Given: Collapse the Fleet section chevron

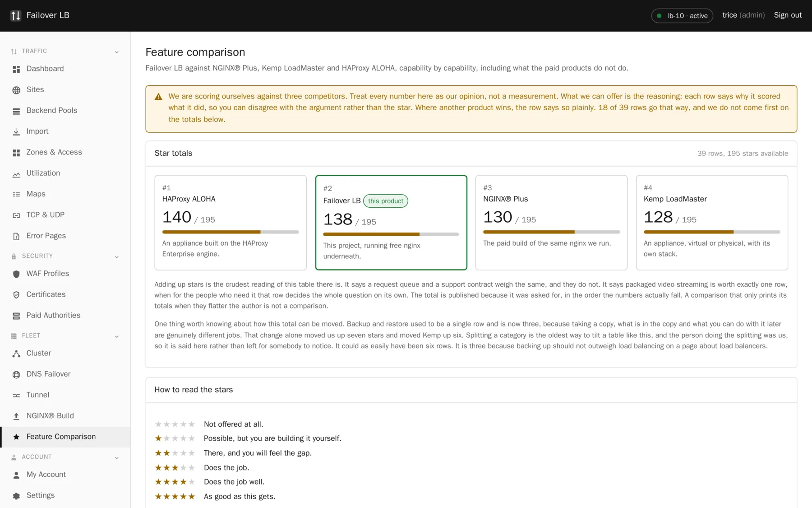Looking at the screenshot, I should [117, 336].
